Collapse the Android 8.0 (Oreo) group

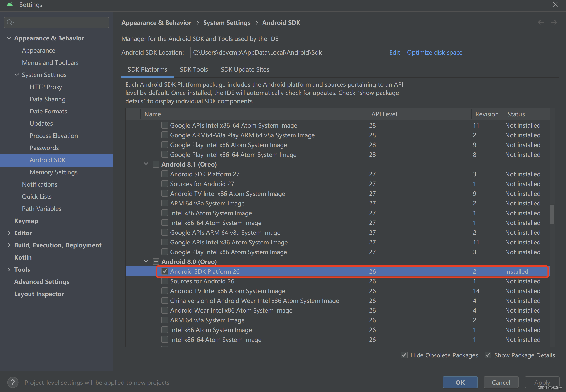[146, 261]
